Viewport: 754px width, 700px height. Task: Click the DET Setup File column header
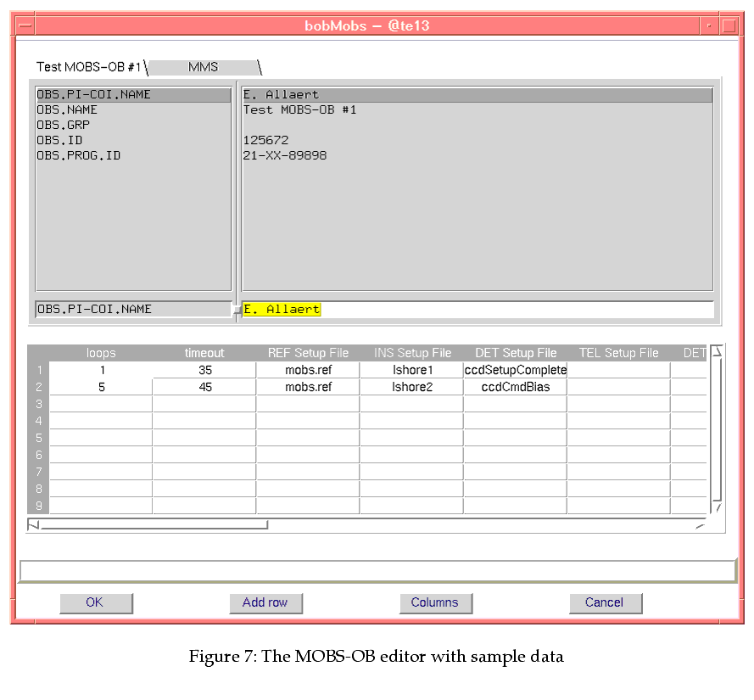coord(516,353)
